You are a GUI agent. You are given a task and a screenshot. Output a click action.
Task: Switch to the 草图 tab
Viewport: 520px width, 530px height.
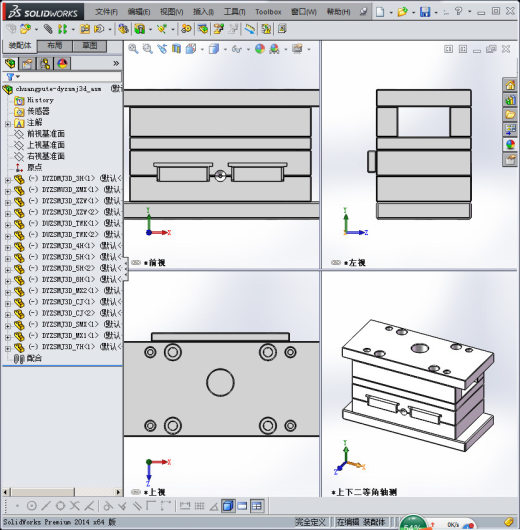click(90, 46)
